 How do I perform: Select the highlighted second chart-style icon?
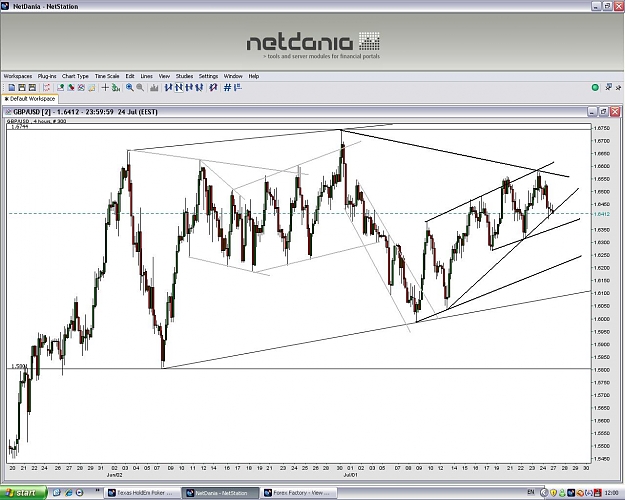pos(179,87)
